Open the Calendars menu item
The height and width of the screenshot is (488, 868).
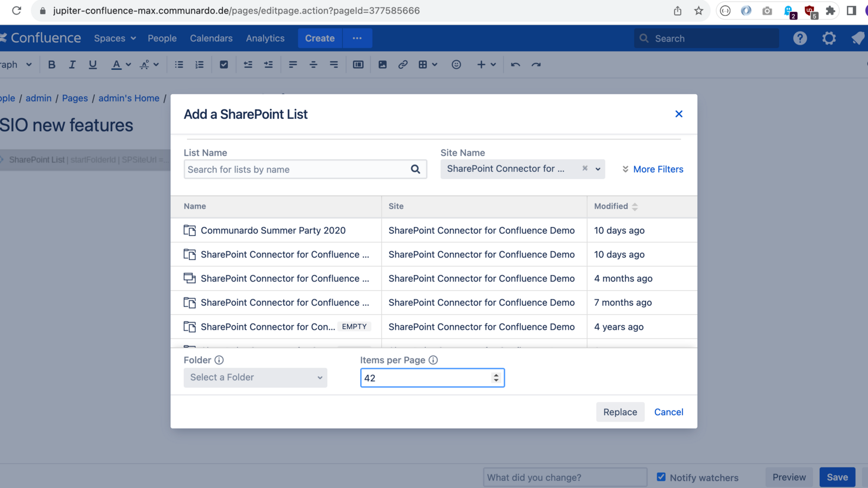coord(211,38)
